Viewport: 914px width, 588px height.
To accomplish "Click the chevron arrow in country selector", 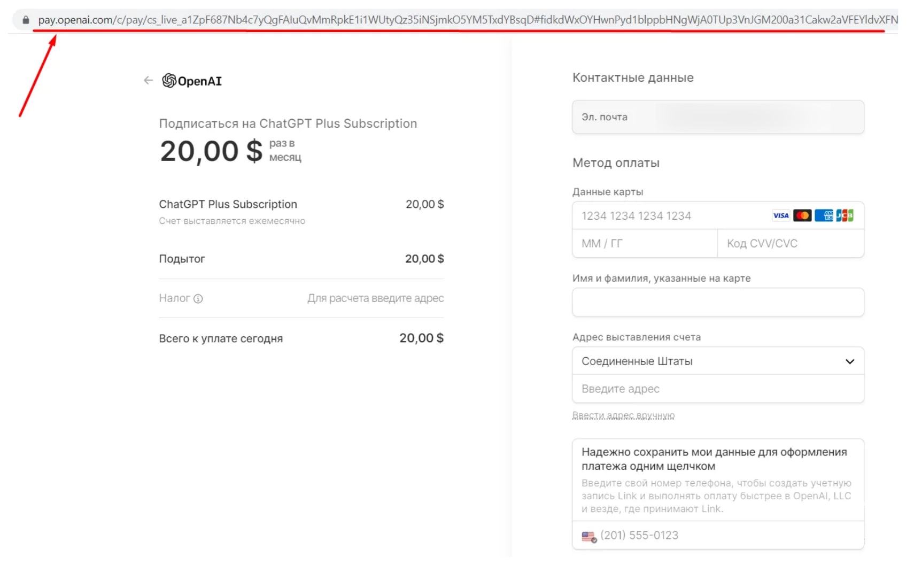I will pos(850,361).
